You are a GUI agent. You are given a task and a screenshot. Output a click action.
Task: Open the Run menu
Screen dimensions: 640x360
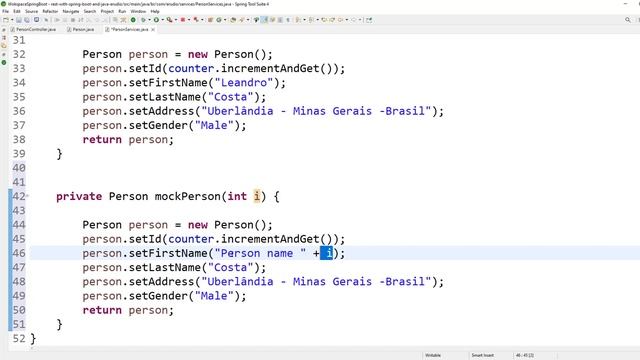122,11
